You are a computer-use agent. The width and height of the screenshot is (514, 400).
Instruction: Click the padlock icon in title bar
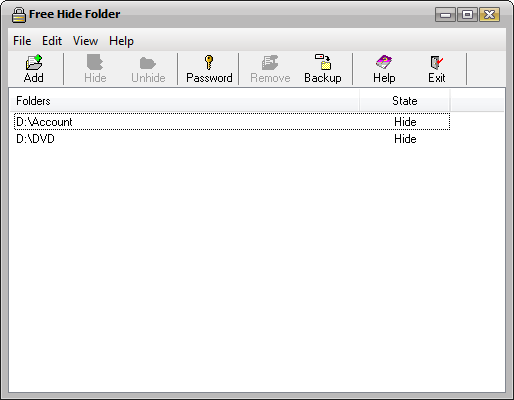tap(19, 15)
